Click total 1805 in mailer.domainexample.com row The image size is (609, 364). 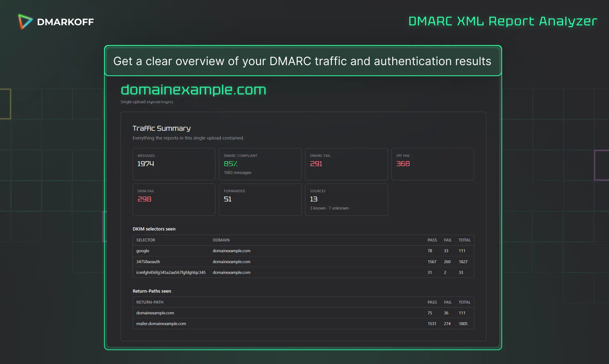463,324
